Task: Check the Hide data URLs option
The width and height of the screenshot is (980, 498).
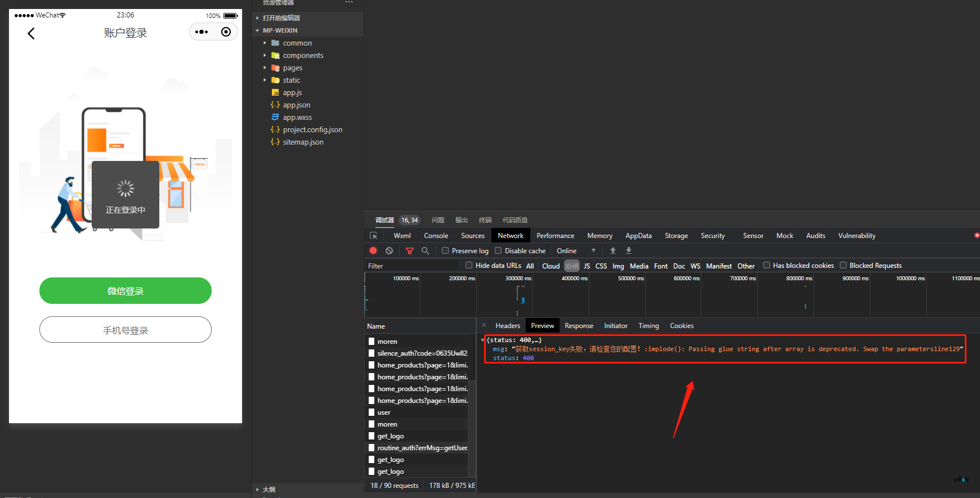Action: pos(469,265)
